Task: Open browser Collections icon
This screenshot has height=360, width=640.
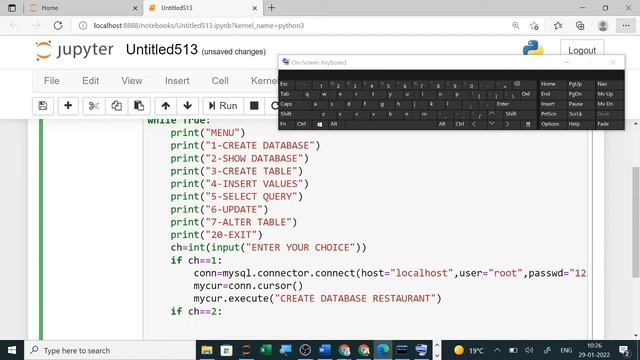Action: (580, 25)
